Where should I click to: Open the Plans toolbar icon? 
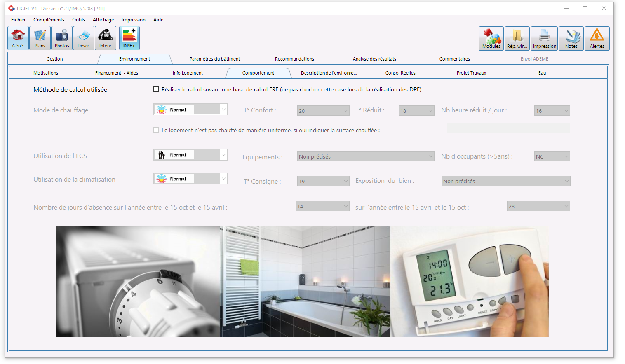click(x=40, y=38)
